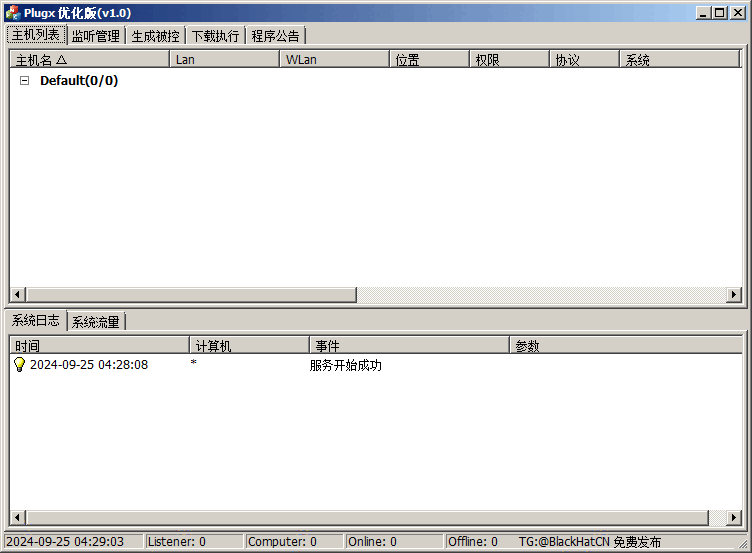
Task: Click the WLan column header
Action: point(334,60)
